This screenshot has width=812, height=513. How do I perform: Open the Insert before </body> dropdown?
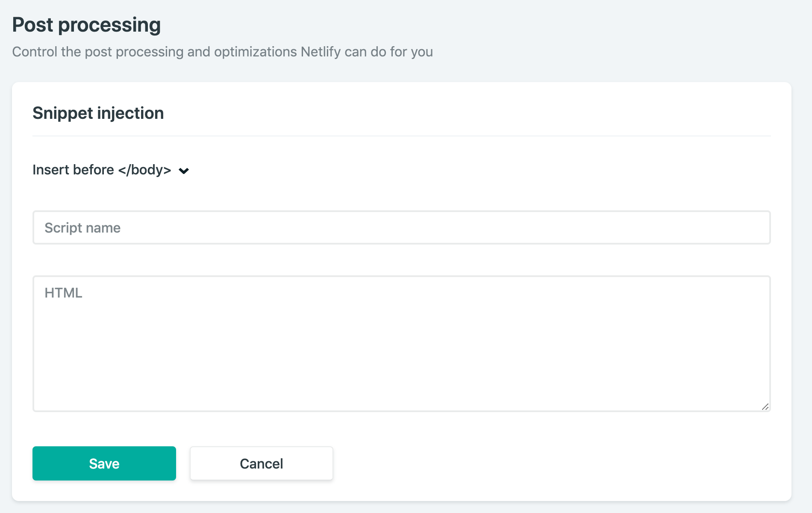click(102, 170)
